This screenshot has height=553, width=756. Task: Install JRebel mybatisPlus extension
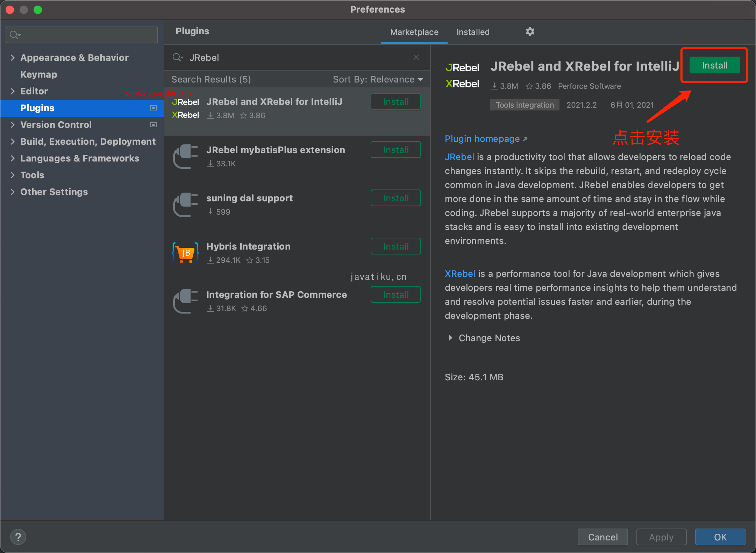pos(395,150)
